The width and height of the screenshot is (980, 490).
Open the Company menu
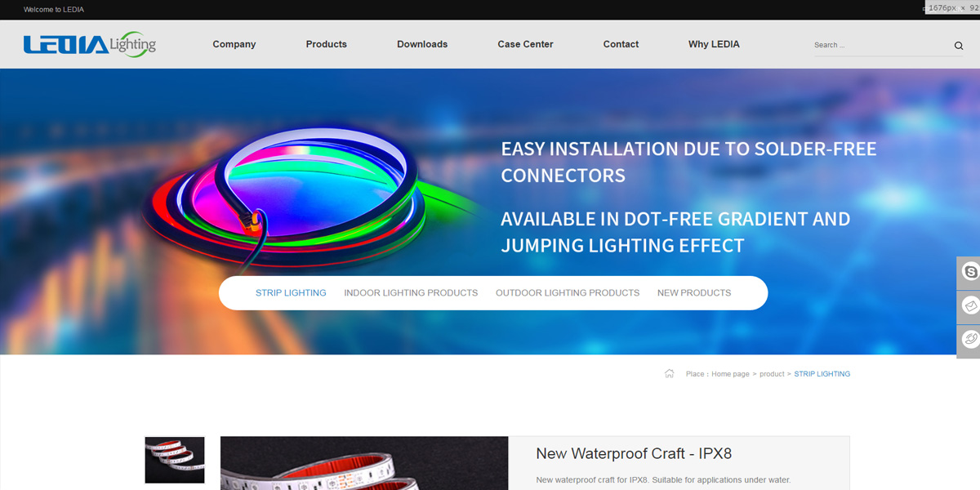pyautogui.click(x=234, y=44)
